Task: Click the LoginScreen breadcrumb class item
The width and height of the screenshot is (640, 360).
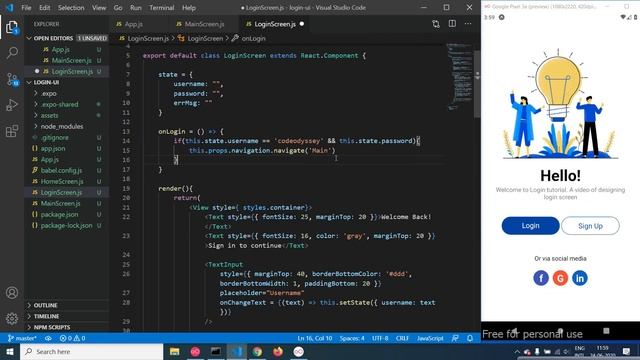Action: click(x=201, y=38)
